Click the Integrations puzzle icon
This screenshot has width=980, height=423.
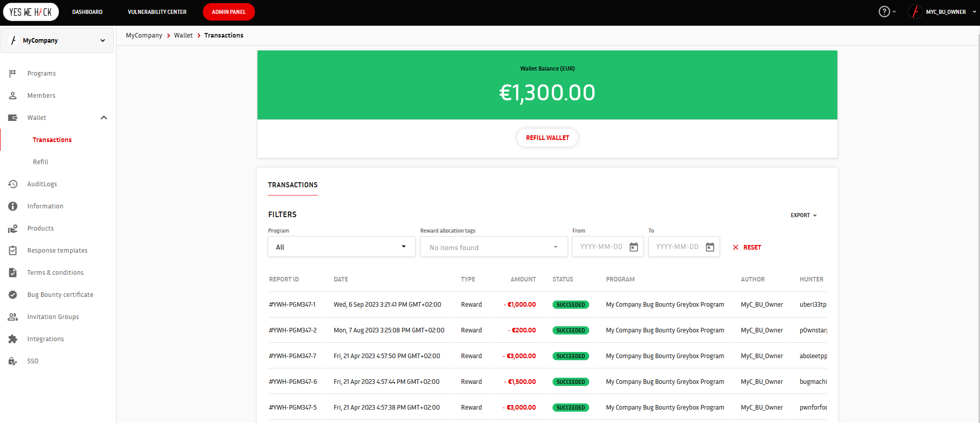pos(13,339)
